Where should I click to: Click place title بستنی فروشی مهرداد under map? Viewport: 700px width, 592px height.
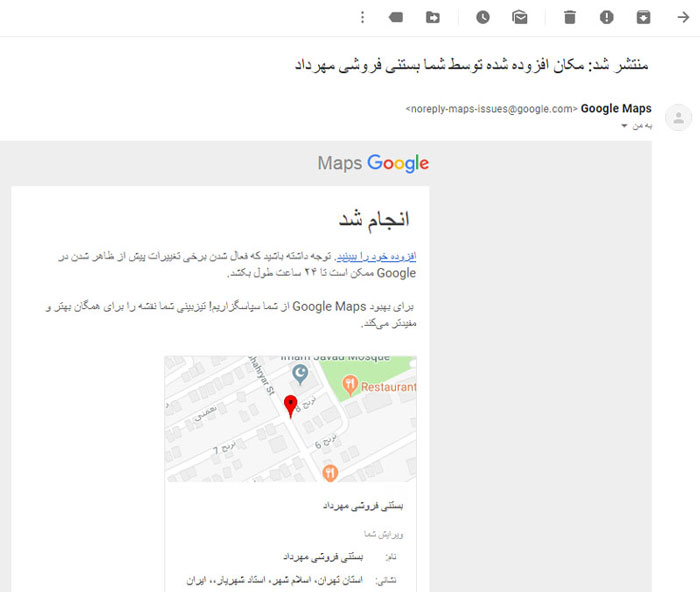[363, 505]
